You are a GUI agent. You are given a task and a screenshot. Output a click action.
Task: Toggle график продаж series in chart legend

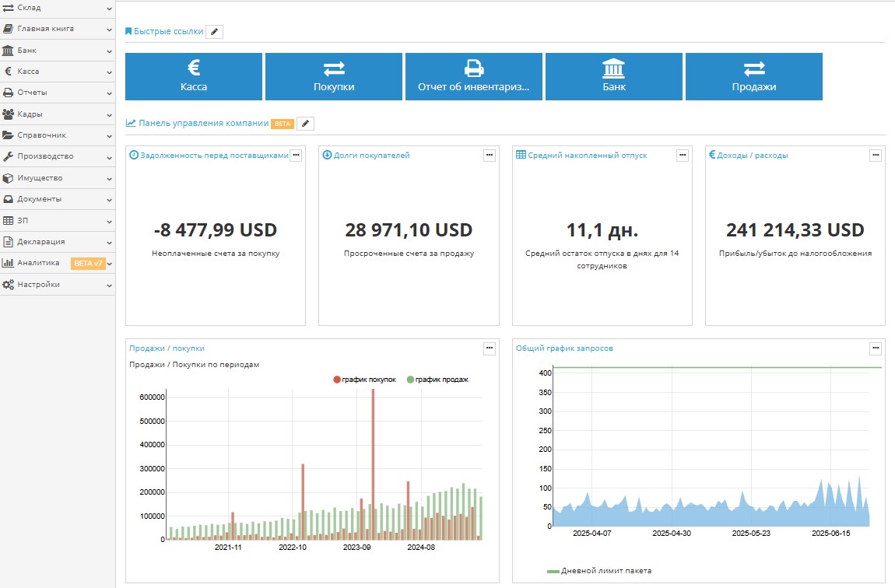(x=438, y=380)
